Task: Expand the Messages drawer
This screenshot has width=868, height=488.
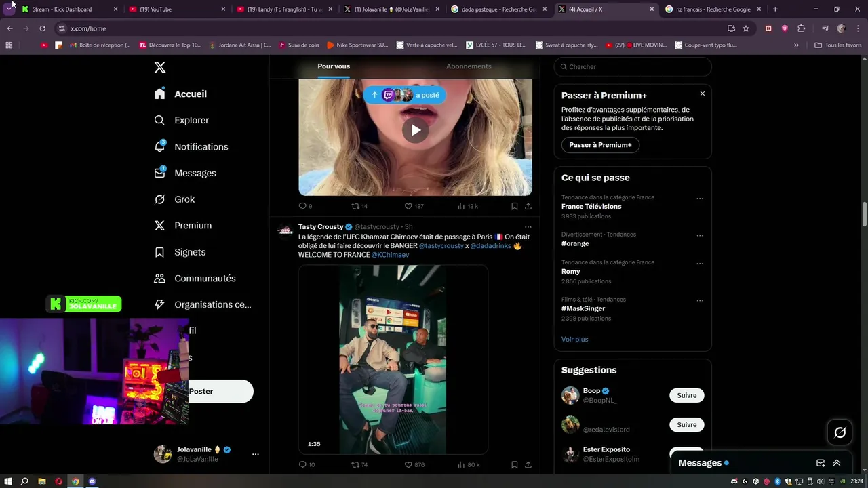Action: coord(837,463)
